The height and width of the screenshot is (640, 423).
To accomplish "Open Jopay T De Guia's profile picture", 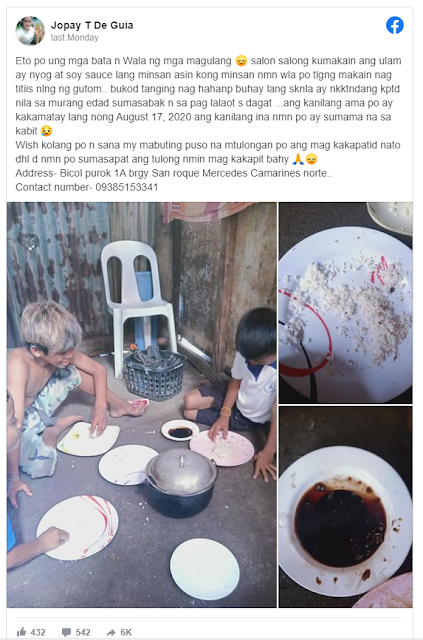I will (30, 31).
